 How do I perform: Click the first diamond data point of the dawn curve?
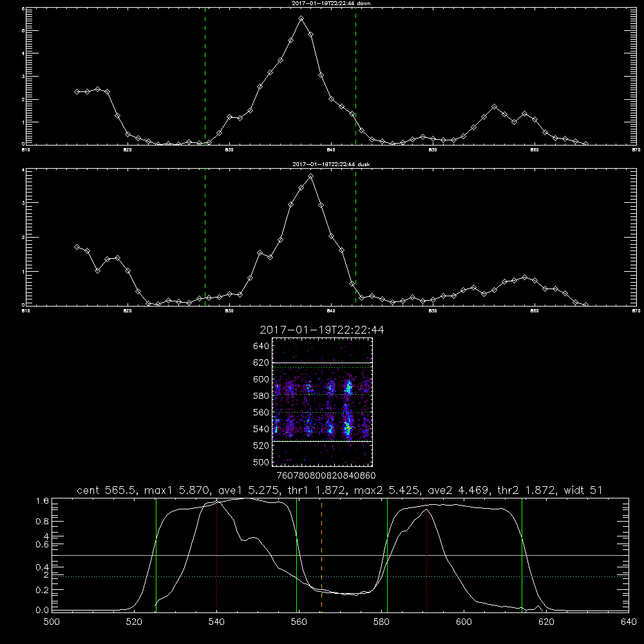(x=77, y=91)
